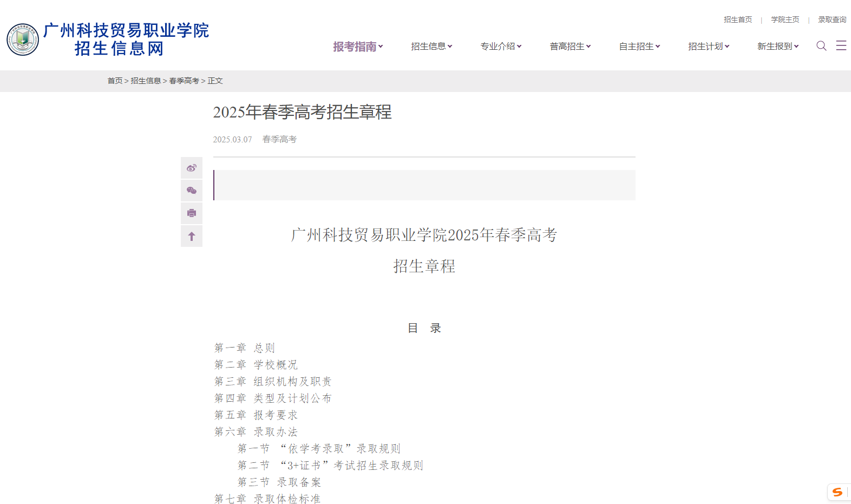Click the date 2025.03.07
Screen dimensions: 851x504
point(232,140)
